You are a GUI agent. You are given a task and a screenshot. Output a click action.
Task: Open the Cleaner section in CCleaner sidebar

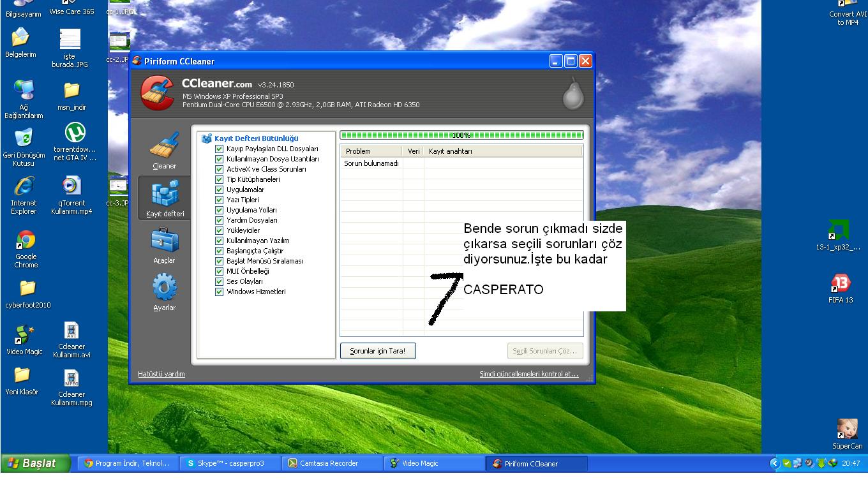[164, 150]
